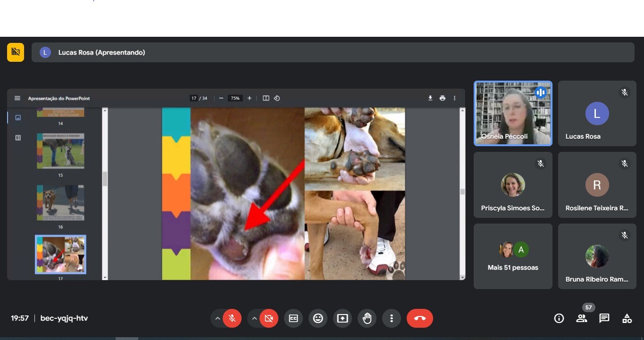Raise your hand in the meeting
The height and width of the screenshot is (340, 644).
click(367, 318)
